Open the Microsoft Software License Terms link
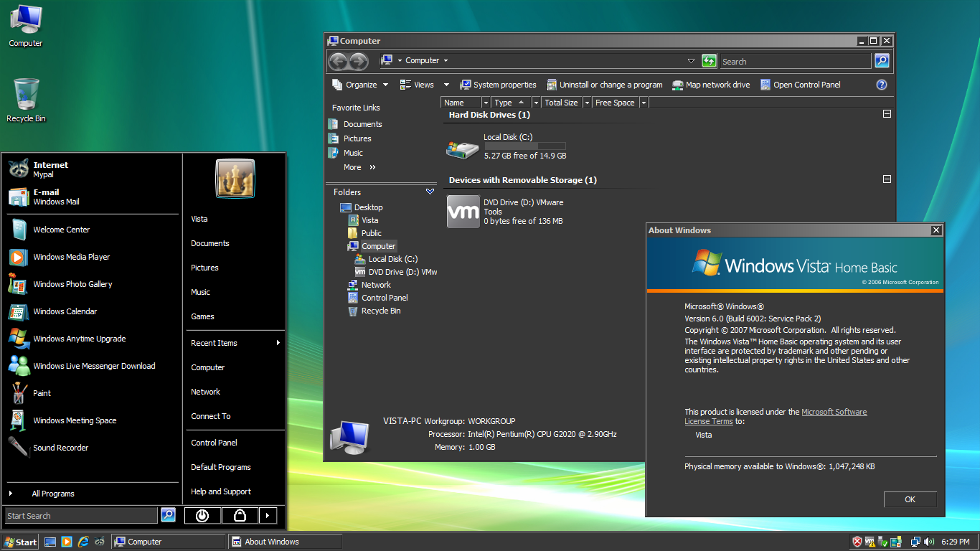 coord(834,412)
